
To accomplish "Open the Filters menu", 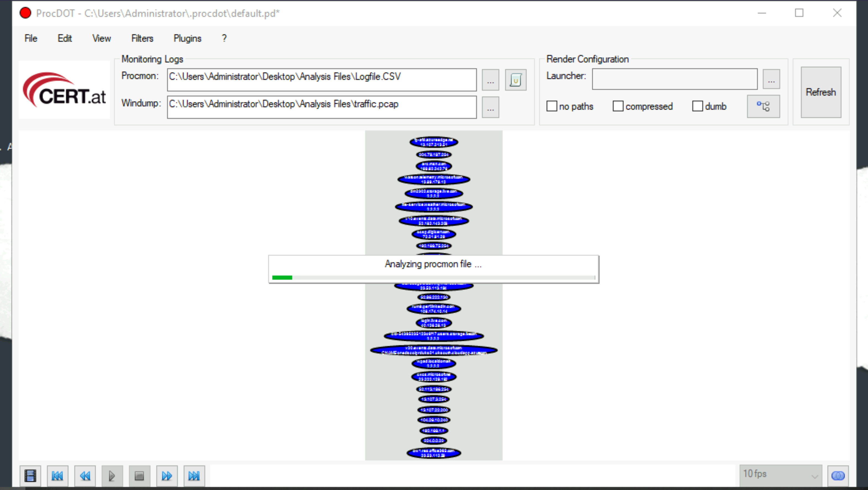I will (x=142, y=38).
